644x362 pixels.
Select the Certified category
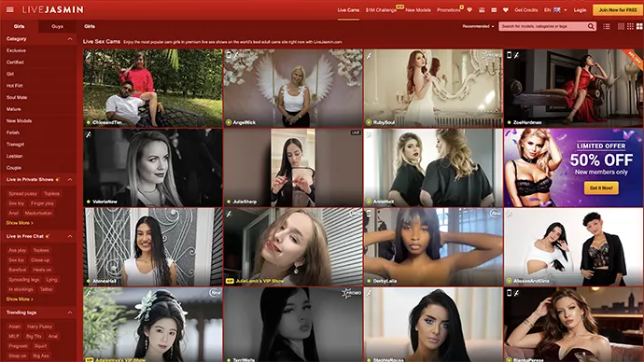coord(15,63)
